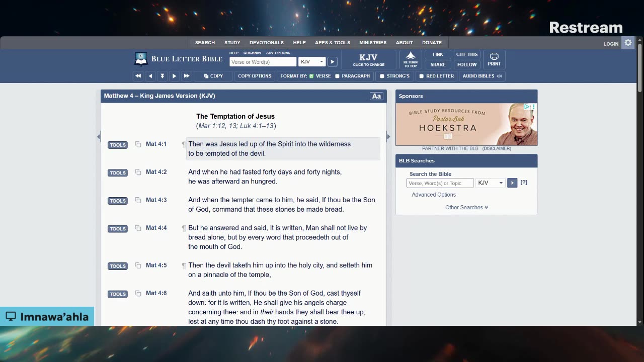
Task: Click the Blue Letter Bible logo
Action: pyautogui.click(x=179, y=59)
